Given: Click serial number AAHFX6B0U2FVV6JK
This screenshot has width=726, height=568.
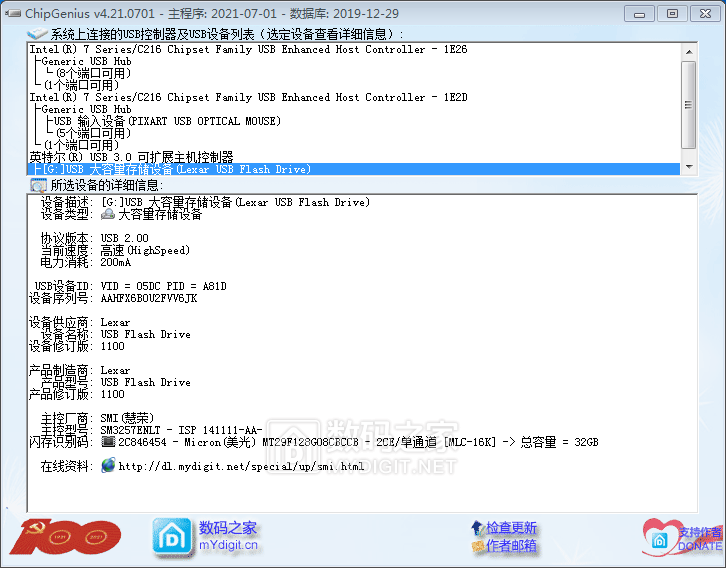Looking at the screenshot, I should 149,298.
